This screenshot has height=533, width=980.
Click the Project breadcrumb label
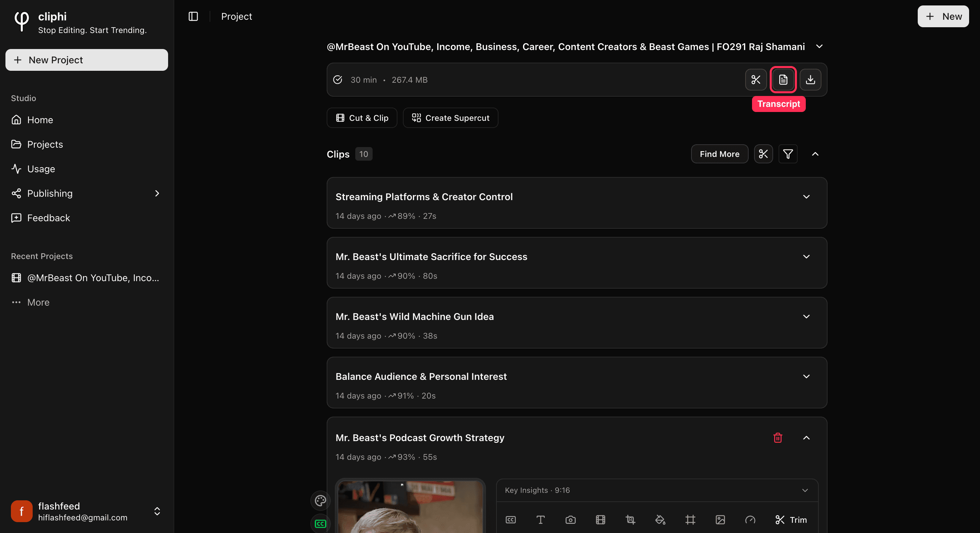click(236, 16)
